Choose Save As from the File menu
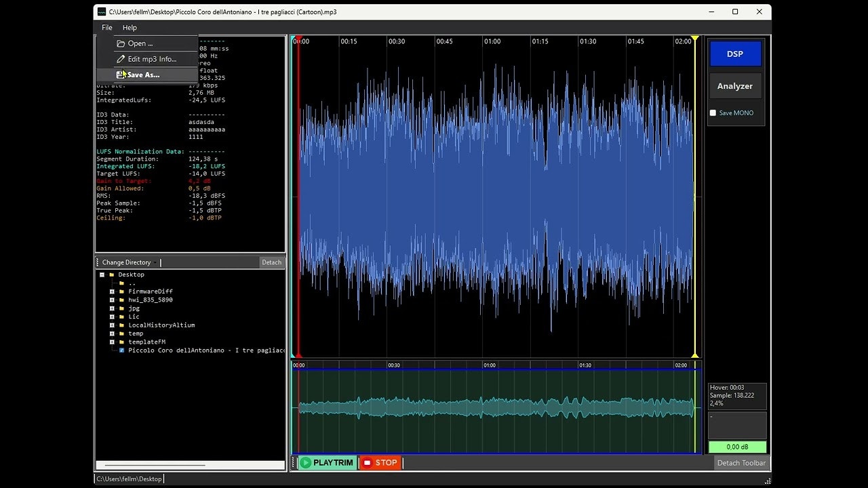Screen dimensions: 868x488 (142, 75)
